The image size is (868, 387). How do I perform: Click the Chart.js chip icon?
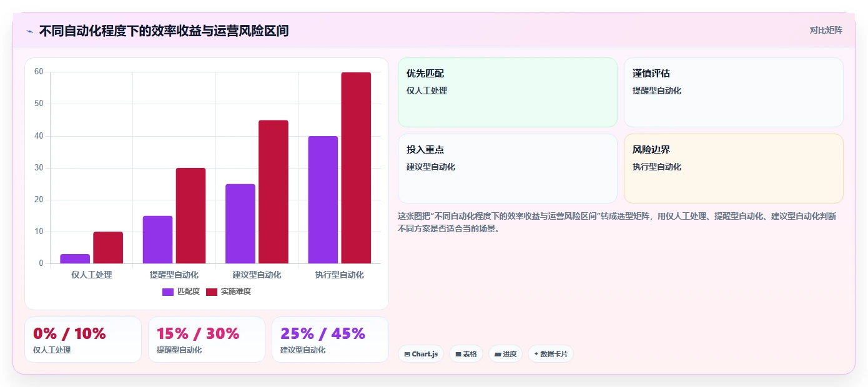(x=407, y=354)
